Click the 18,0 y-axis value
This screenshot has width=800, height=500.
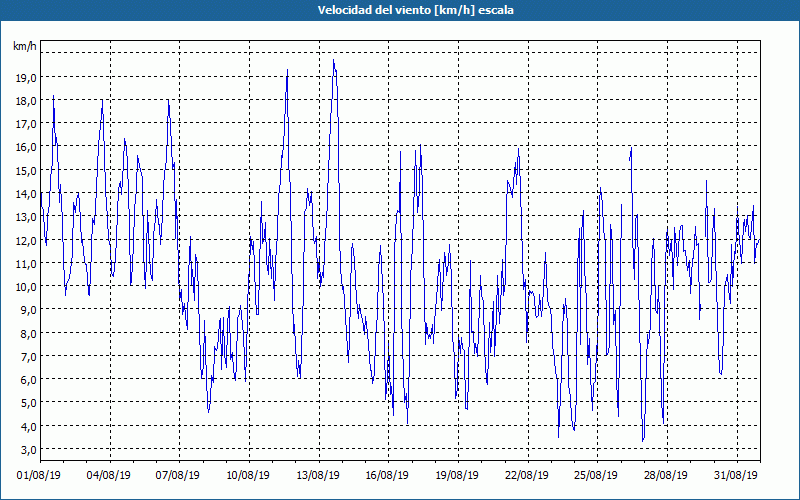click(26, 101)
